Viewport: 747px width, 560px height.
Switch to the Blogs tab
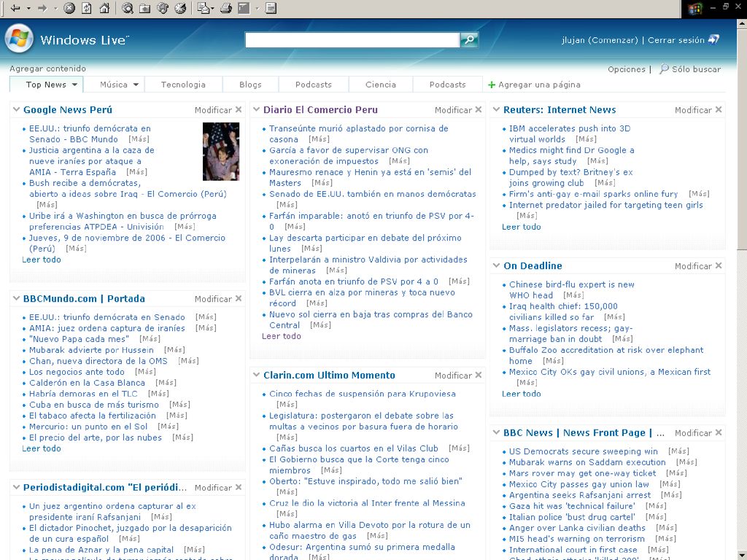pyautogui.click(x=250, y=85)
